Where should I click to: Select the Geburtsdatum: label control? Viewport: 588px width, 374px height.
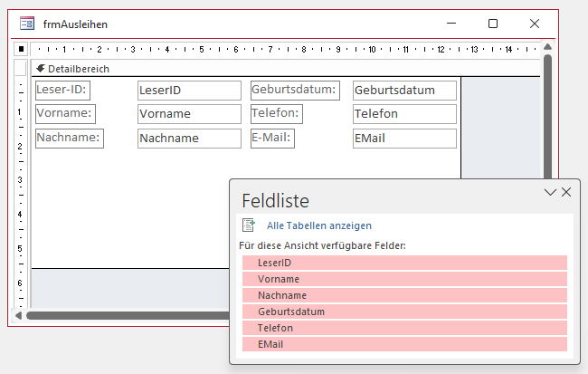point(295,91)
